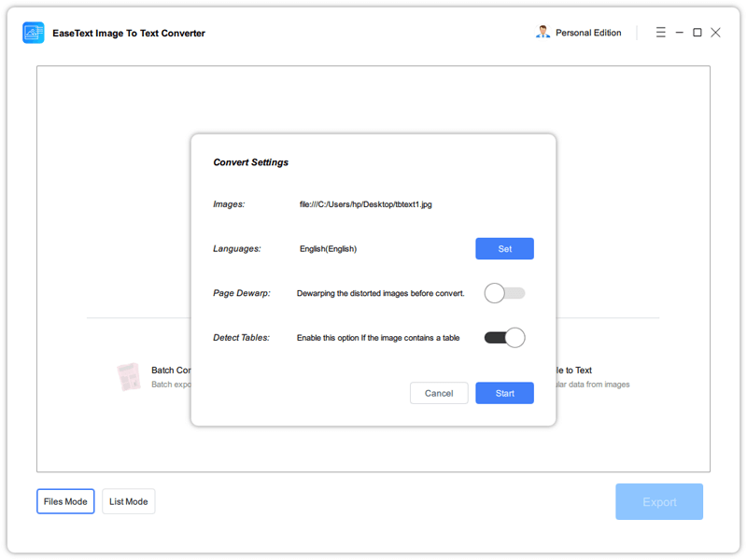Image resolution: width=747 pixels, height=560 pixels.
Task: Minimize the EaseText window
Action: tap(680, 33)
